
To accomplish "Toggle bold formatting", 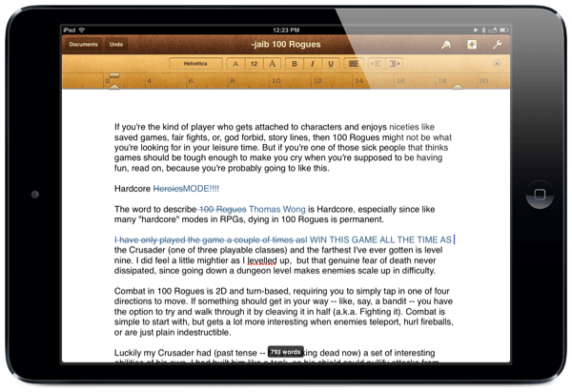I will click(295, 64).
